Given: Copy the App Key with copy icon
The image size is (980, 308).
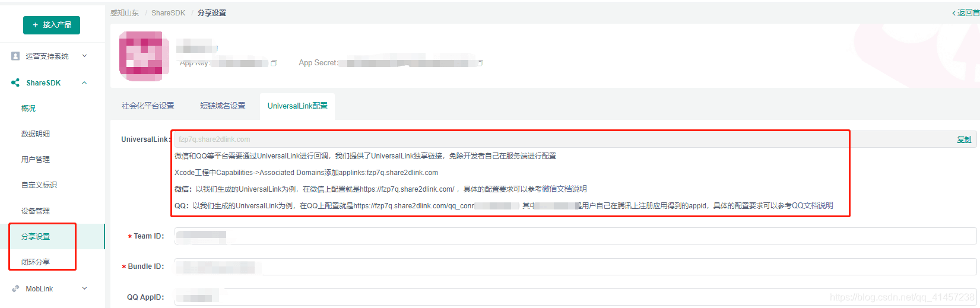Looking at the screenshot, I should pos(274,63).
